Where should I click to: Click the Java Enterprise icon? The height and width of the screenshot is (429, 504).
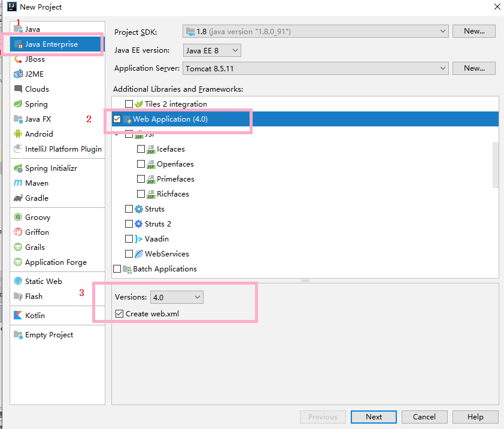pos(19,44)
